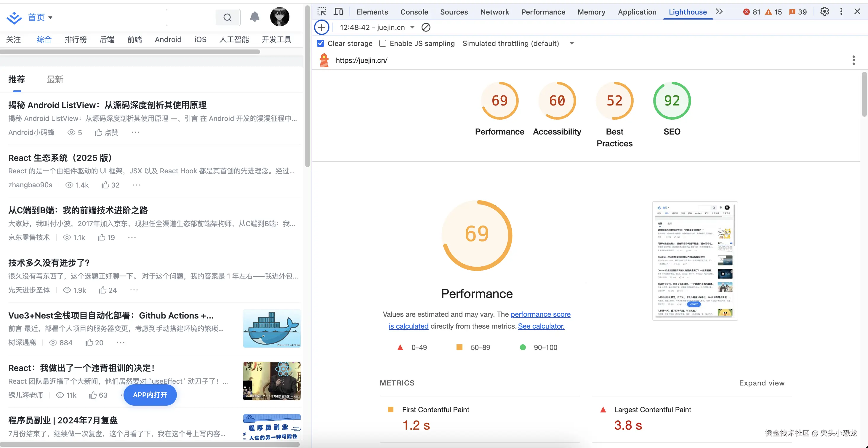The image size is (868, 448).
Task: Uncheck the Clear storage checkbox
Action: (321, 44)
